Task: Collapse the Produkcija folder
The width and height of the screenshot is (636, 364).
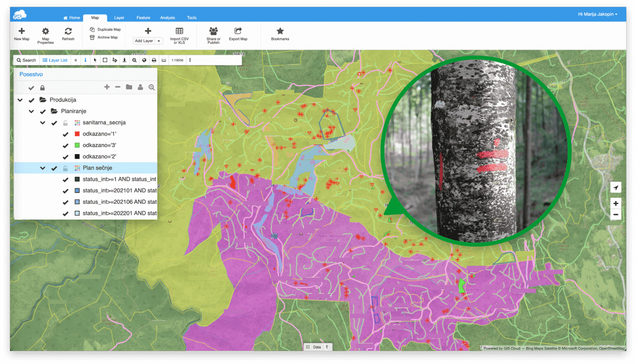Action: [20, 100]
